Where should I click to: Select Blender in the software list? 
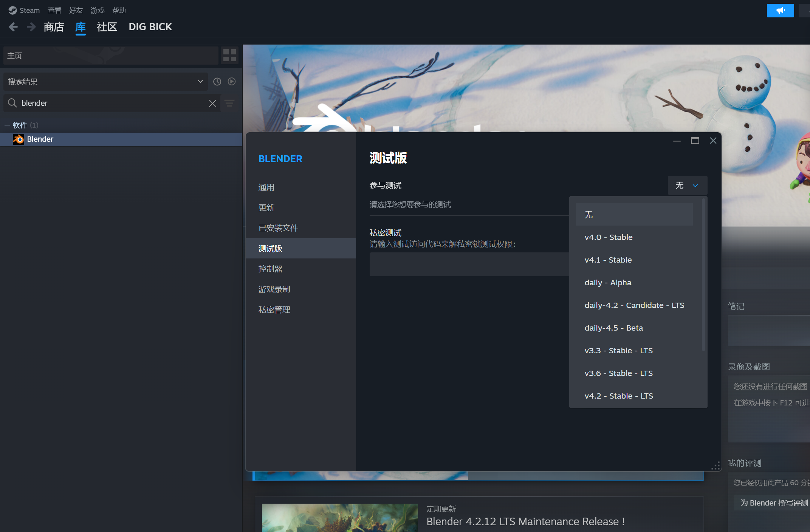tap(40, 139)
